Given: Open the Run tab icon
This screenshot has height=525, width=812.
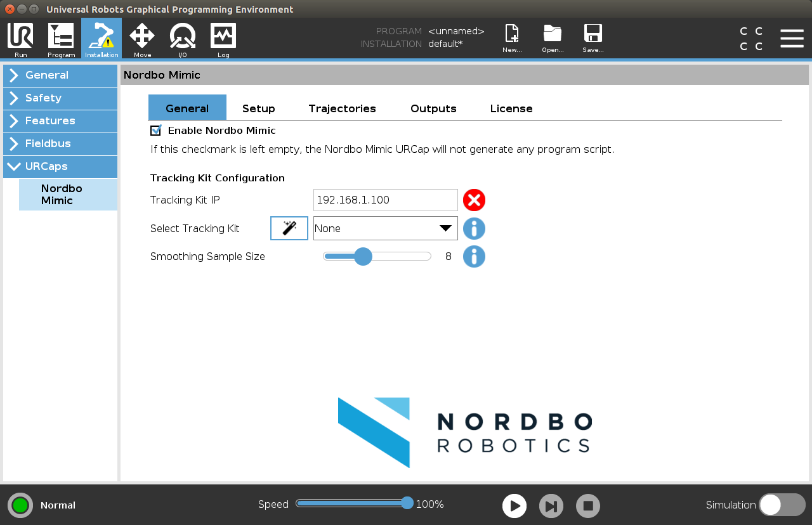Looking at the screenshot, I should click(x=20, y=39).
